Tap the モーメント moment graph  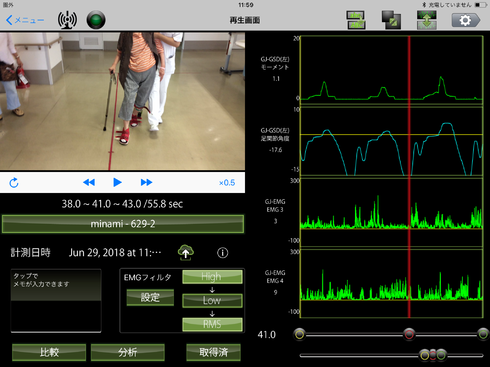pyautogui.click(x=391, y=70)
